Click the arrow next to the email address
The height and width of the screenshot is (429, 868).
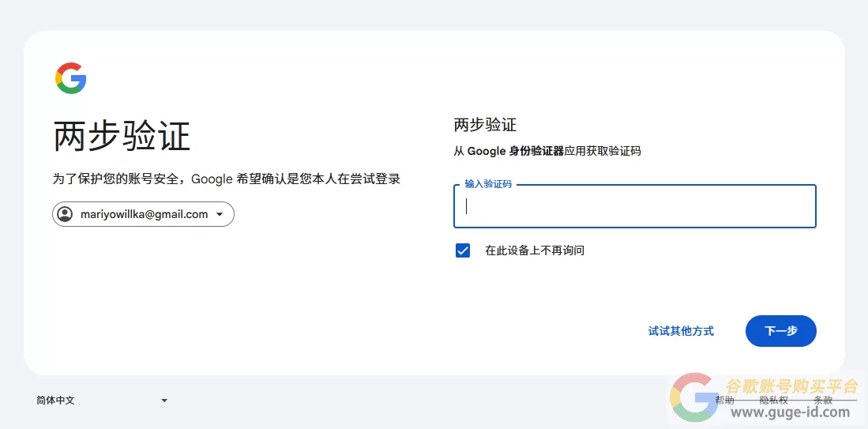coord(220,214)
